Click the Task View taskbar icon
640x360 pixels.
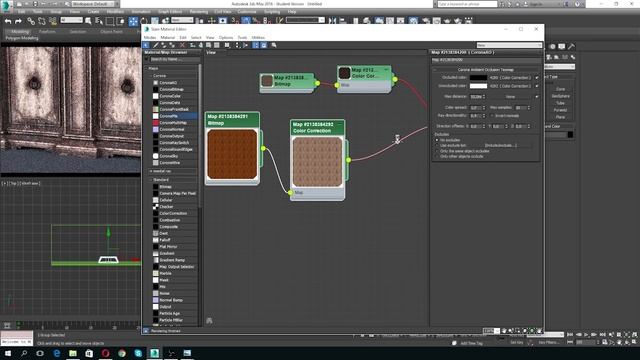(40, 353)
